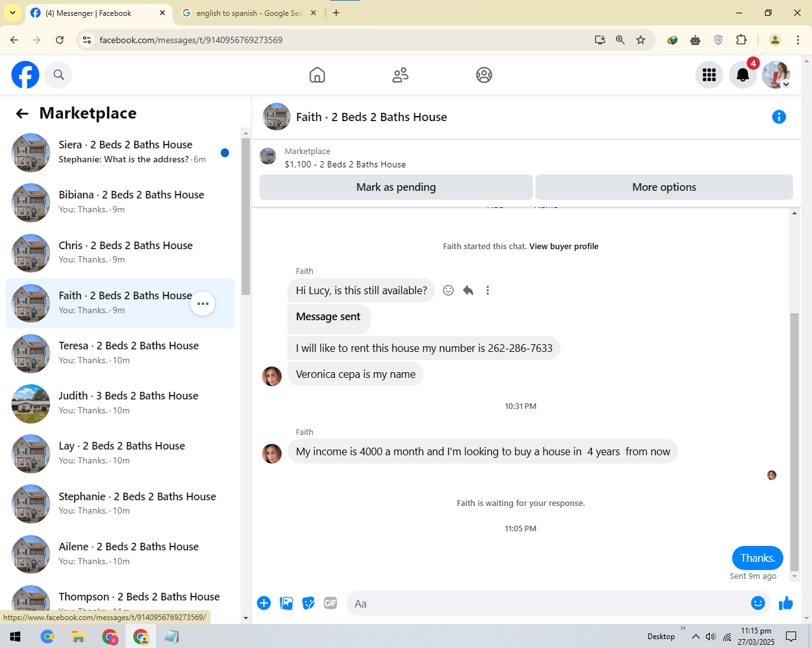This screenshot has width=812, height=648.
Task: Click the browser Reload button
Action: point(60,40)
